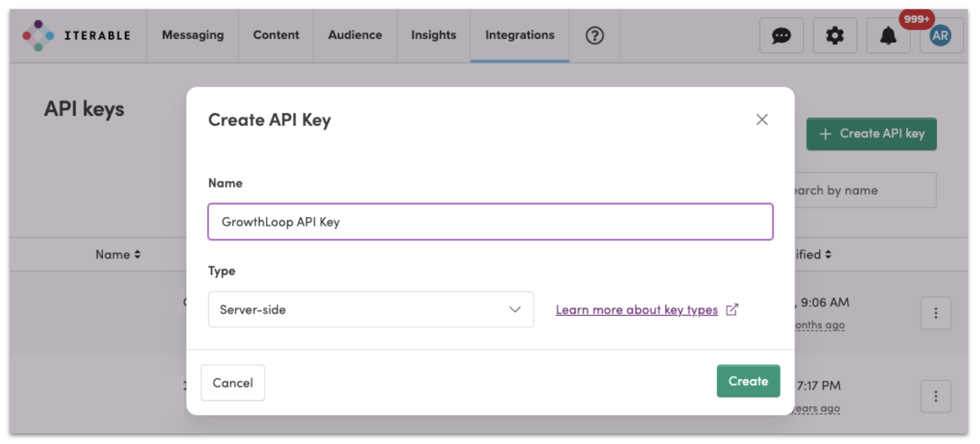This screenshot has width=980, height=444.
Task: Switch to the Insights menu
Action: pyautogui.click(x=433, y=35)
